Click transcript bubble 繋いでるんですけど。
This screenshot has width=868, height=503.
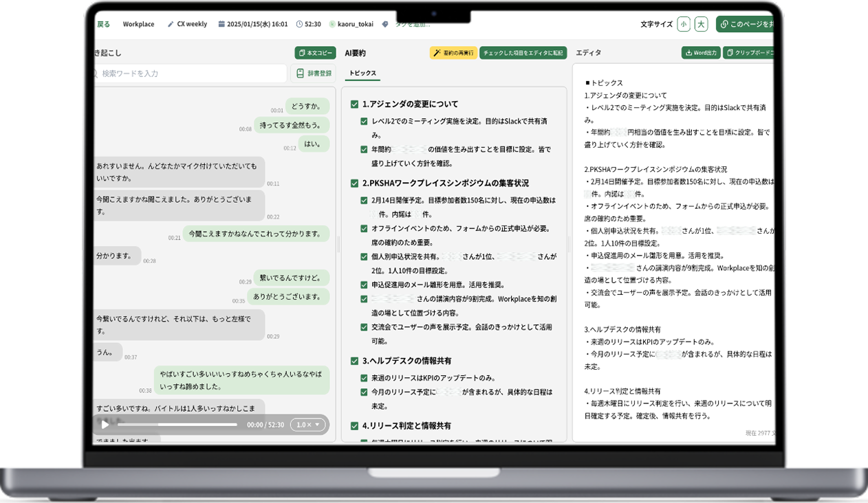(292, 278)
